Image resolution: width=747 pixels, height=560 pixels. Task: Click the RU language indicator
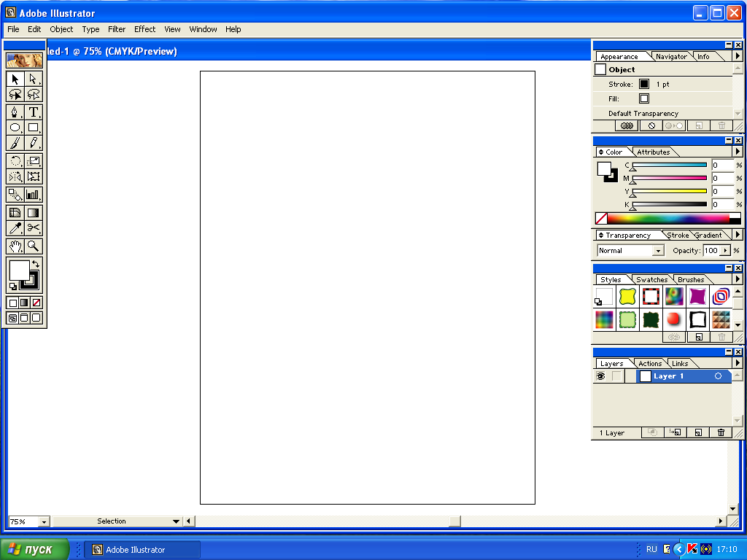pos(651,550)
